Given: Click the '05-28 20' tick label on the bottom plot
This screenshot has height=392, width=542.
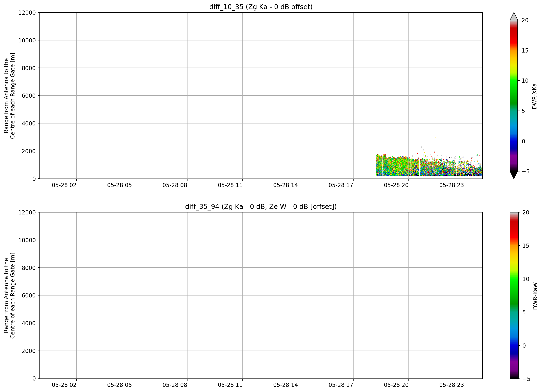Looking at the screenshot, I should (396, 385).
